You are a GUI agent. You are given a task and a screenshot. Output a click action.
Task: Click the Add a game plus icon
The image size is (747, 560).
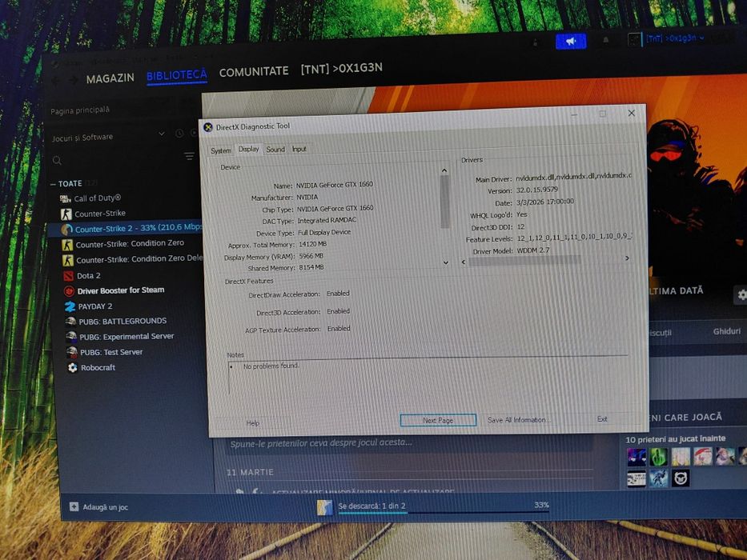pyautogui.click(x=74, y=506)
